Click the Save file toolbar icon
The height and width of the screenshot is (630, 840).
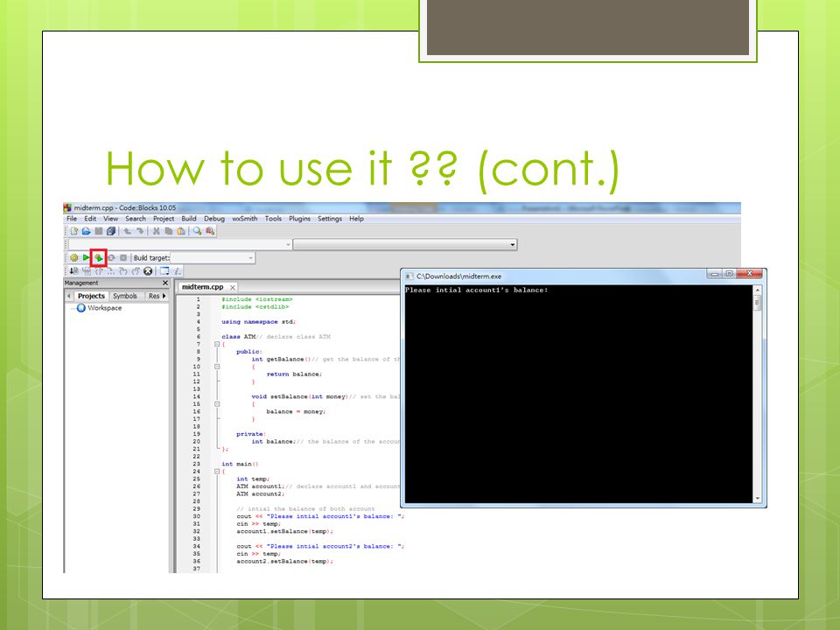[99, 231]
